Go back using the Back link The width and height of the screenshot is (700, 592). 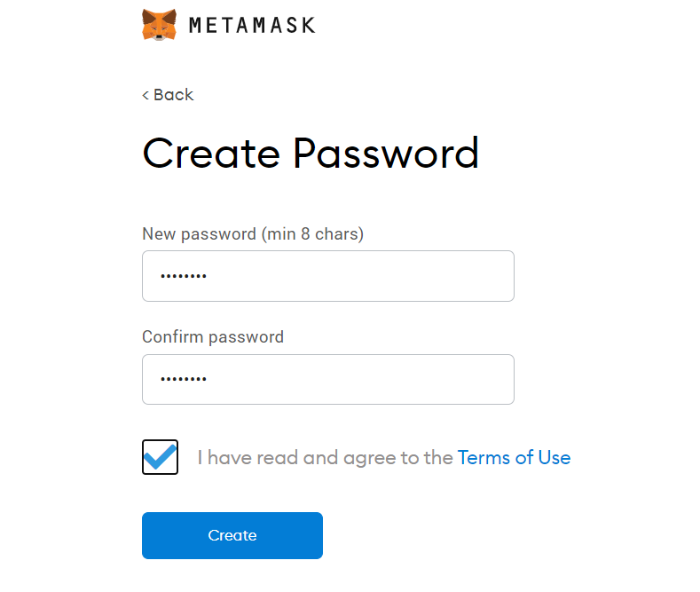pyautogui.click(x=168, y=95)
